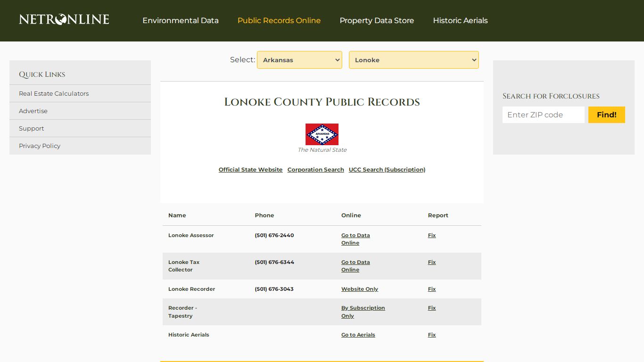Click the Historic Aerials table row name
This screenshot has height=362, width=644.
189,335
